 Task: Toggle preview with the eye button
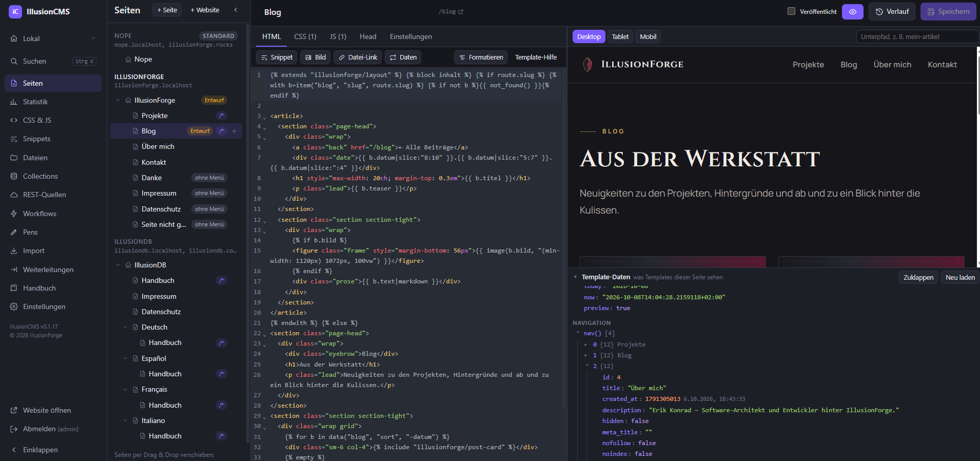853,11
